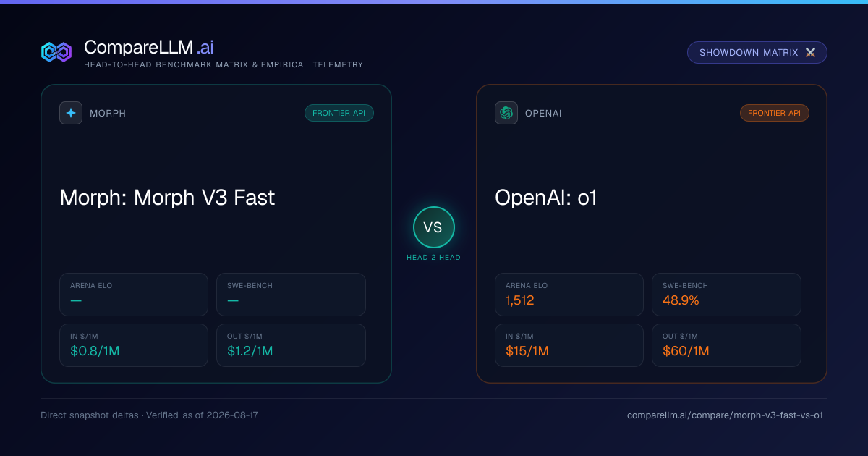868x456 pixels.
Task: Click OpenAI SWE-Bench 48.9% stat tile
Action: [726, 295]
